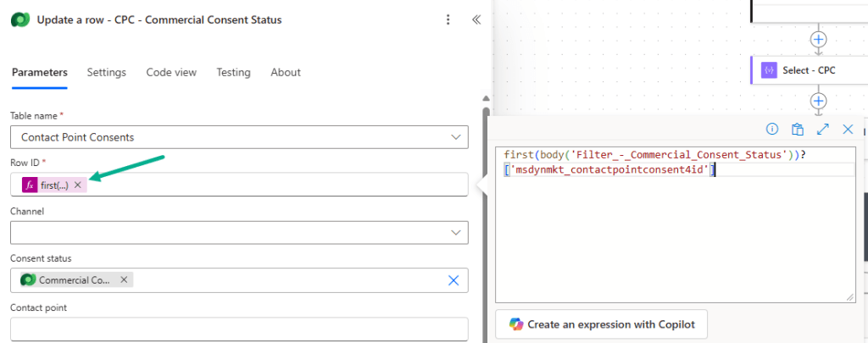Viewport: 868px width, 343px height.
Task: Switch to the Settings tab
Action: click(106, 73)
